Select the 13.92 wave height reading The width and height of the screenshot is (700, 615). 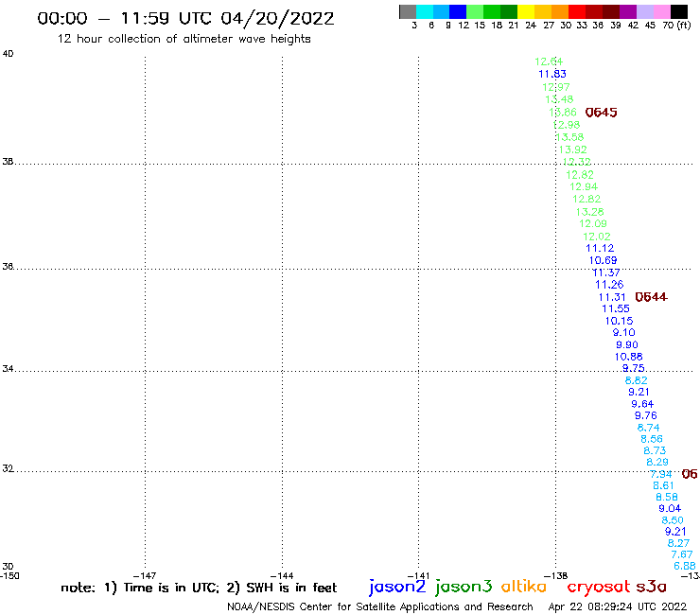(x=572, y=149)
